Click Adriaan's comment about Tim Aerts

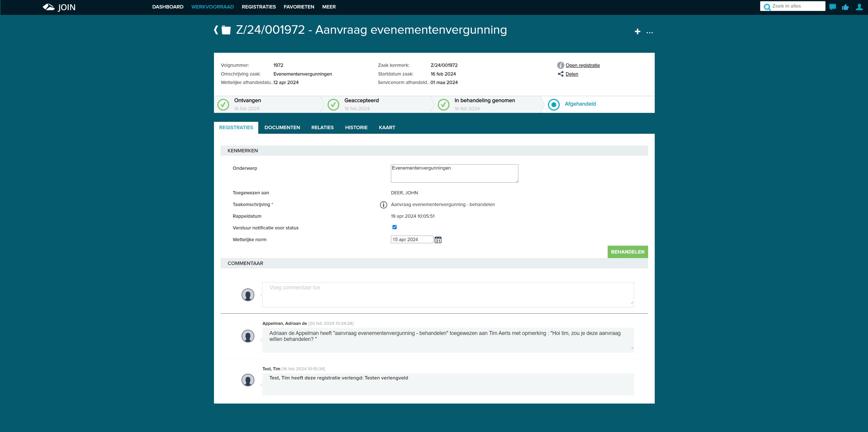click(x=448, y=340)
